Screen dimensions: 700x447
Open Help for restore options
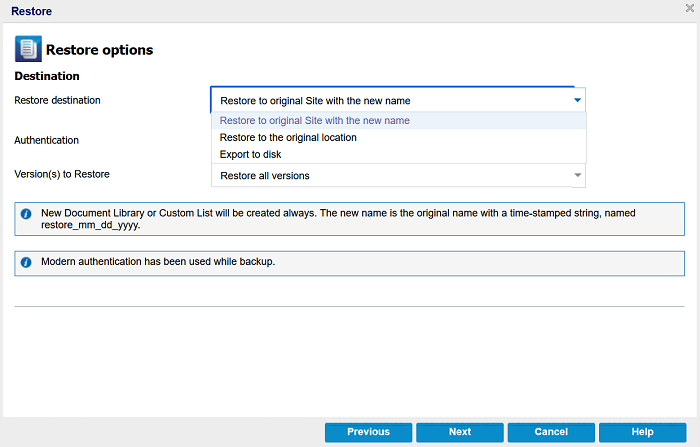[x=642, y=432]
